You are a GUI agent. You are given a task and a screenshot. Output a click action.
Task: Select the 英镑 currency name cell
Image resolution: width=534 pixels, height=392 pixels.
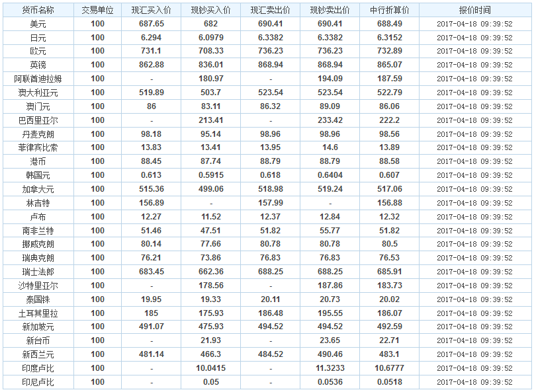coord(38,65)
